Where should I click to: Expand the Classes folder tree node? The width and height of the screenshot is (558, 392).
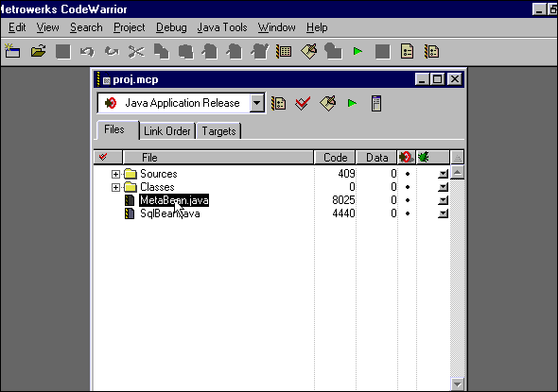[x=115, y=187]
